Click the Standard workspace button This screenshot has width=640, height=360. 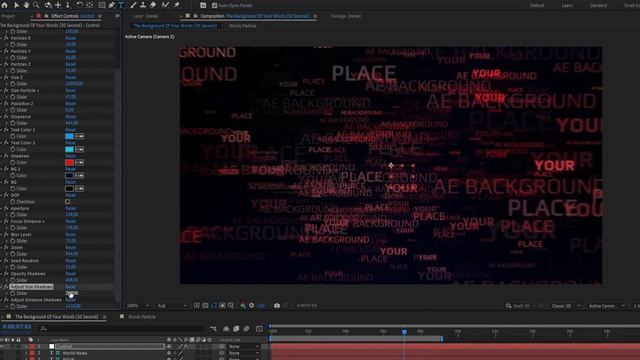598,5
